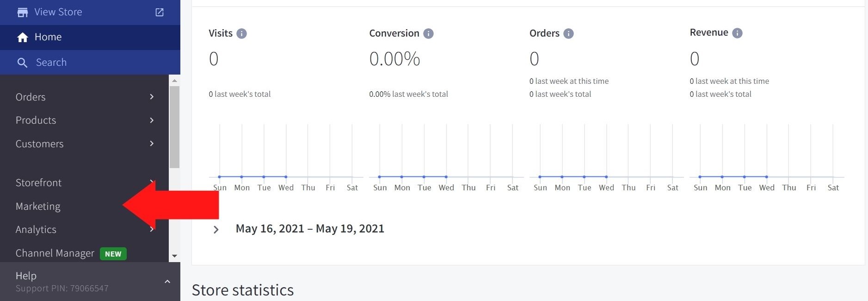
Task: Click Wed data point on Visits chart
Action: [286, 177]
